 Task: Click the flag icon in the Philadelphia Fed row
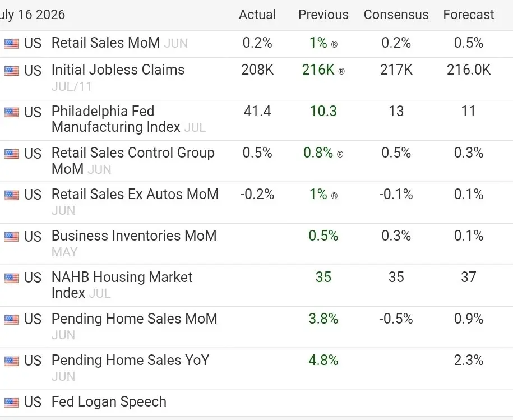pyautogui.click(x=11, y=112)
